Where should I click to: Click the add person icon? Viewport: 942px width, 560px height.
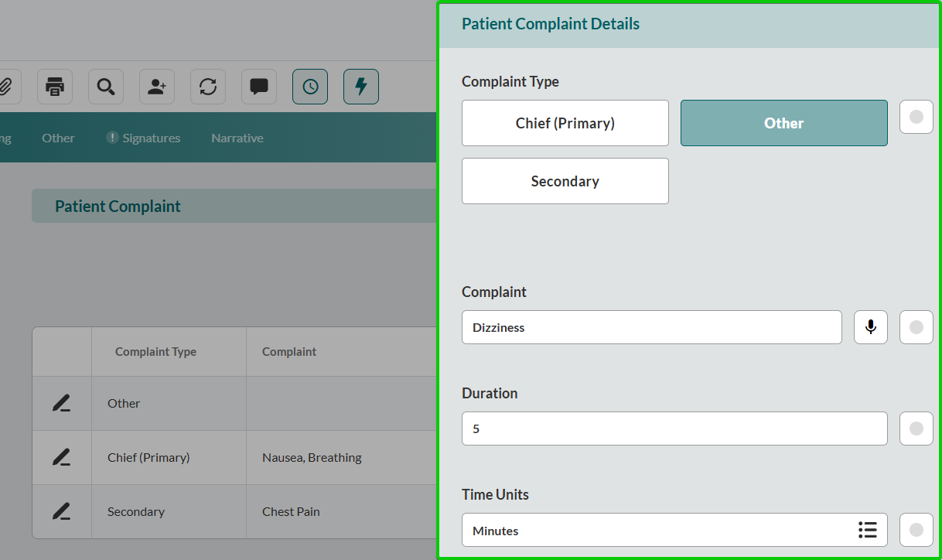pyautogui.click(x=157, y=87)
